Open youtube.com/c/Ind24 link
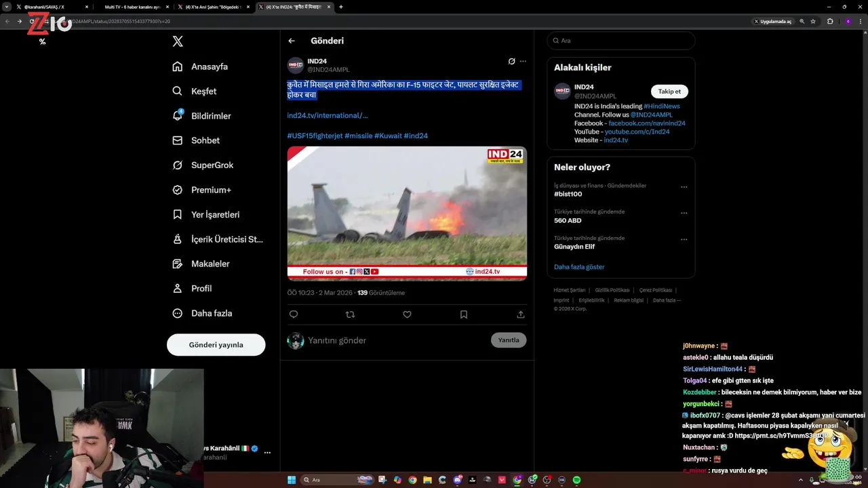This screenshot has height=488, width=868. tap(637, 131)
